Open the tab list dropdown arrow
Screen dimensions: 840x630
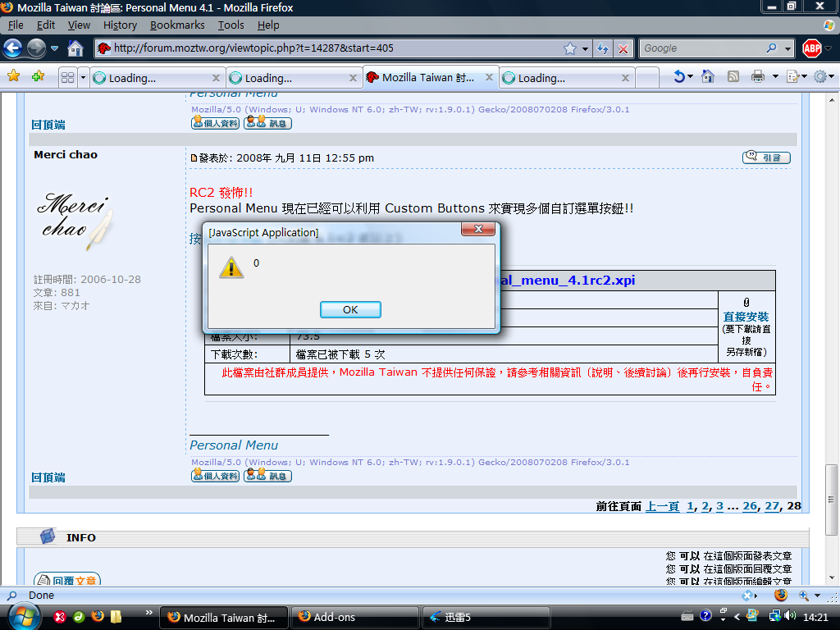click(x=83, y=78)
